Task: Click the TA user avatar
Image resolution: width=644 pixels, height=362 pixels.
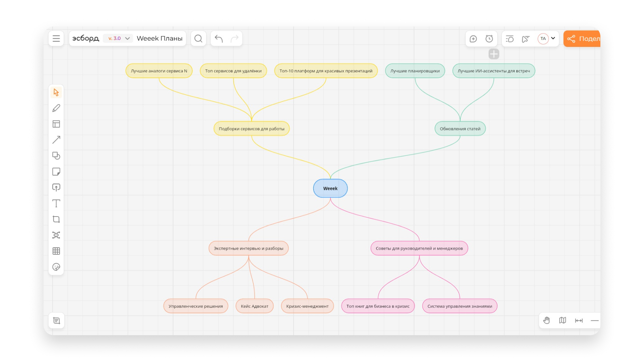Action: pyautogui.click(x=543, y=39)
